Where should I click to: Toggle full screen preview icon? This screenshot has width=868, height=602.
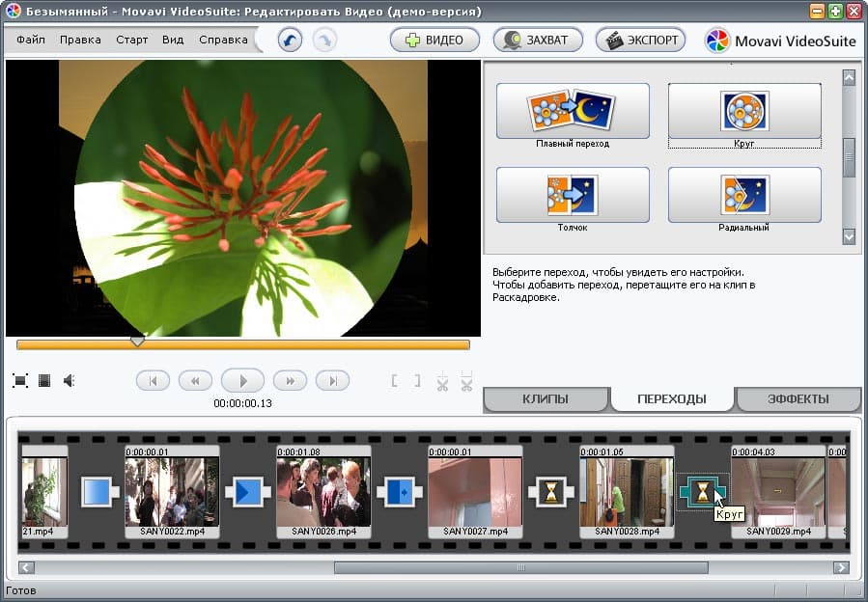coord(20,381)
